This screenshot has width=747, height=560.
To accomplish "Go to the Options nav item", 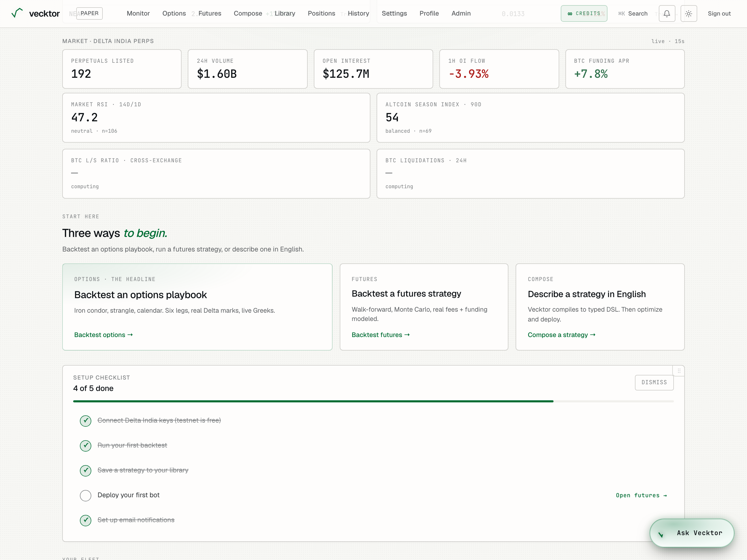I will 174,13.
